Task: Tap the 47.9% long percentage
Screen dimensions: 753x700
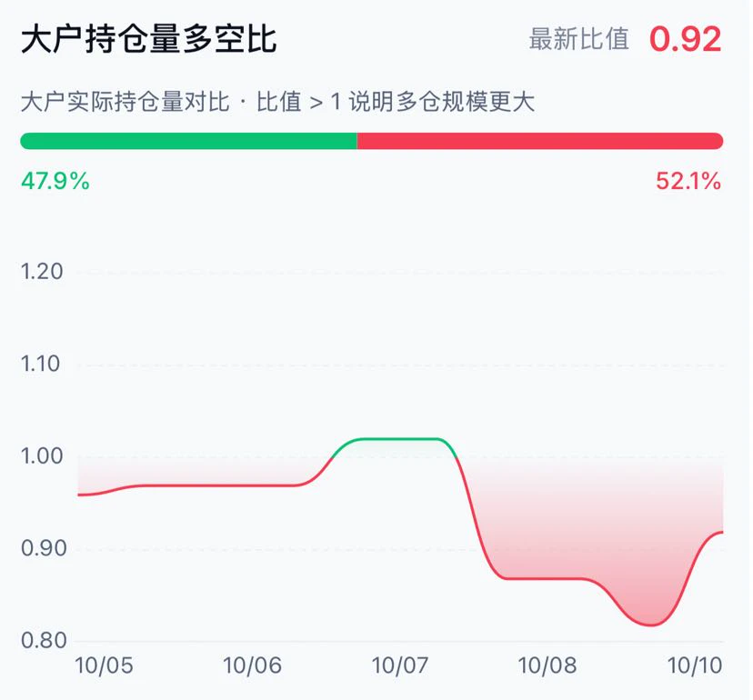Action: point(55,182)
